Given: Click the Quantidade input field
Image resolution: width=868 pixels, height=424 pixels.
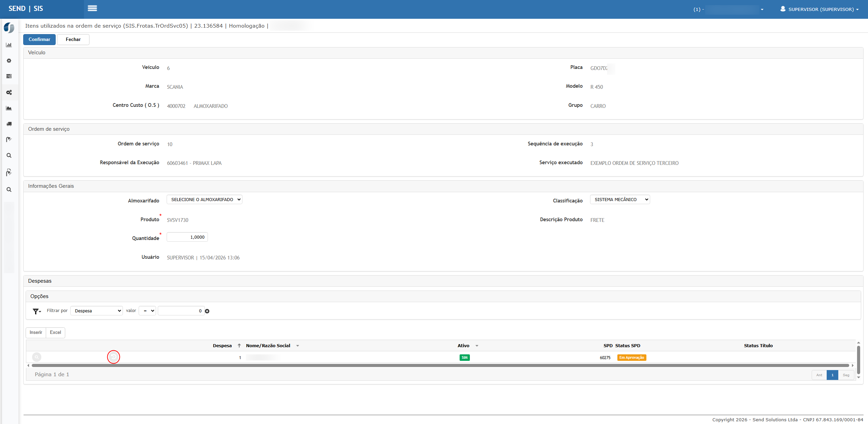Looking at the screenshot, I should click(x=187, y=237).
